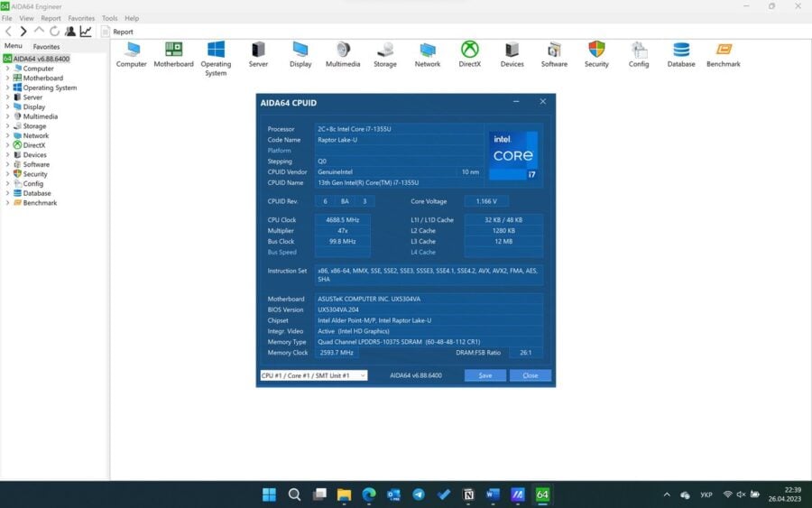This screenshot has width=812, height=508.
Task: Open Windows Start menu on taskbar
Action: tap(269, 494)
